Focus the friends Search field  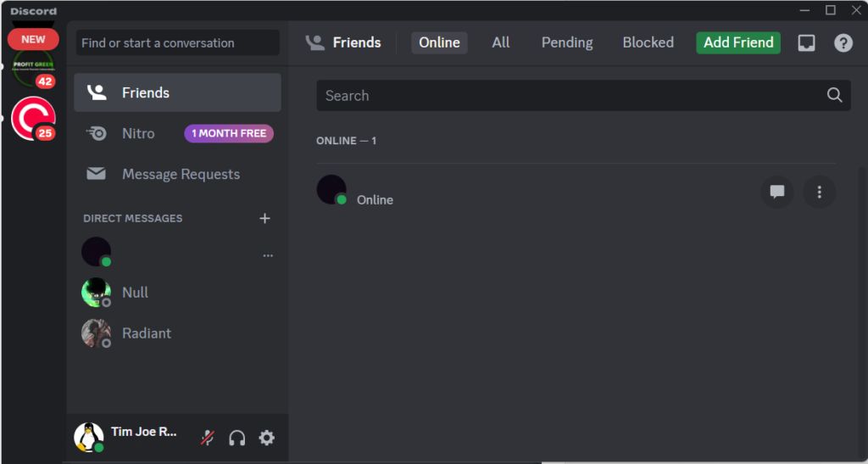click(x=583, y=95)
